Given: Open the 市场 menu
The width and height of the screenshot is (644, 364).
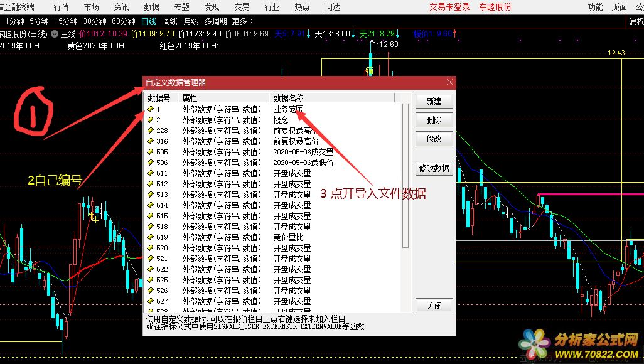Looking at the screenshot, I should (91, 7).
